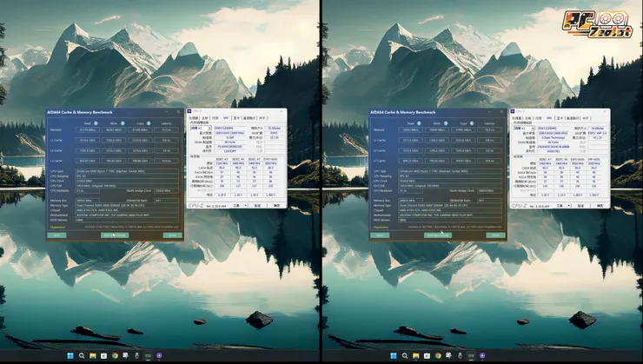Click Start Benchmark in the right AIDA64 window
643x364 pixels.
[x=438, y=235]
